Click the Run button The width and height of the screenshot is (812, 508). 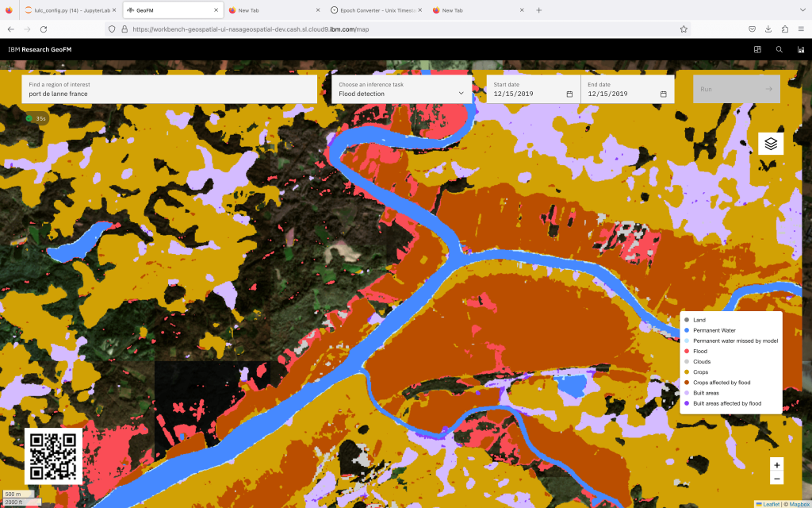737,89
